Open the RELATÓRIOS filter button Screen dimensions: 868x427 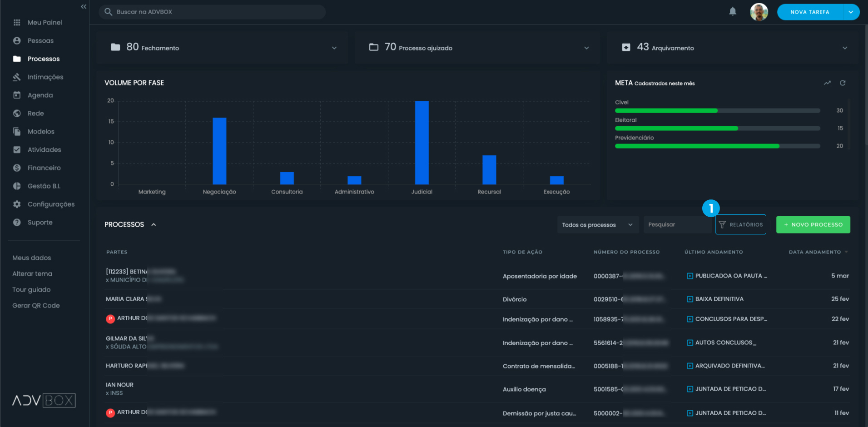point(741,224)
